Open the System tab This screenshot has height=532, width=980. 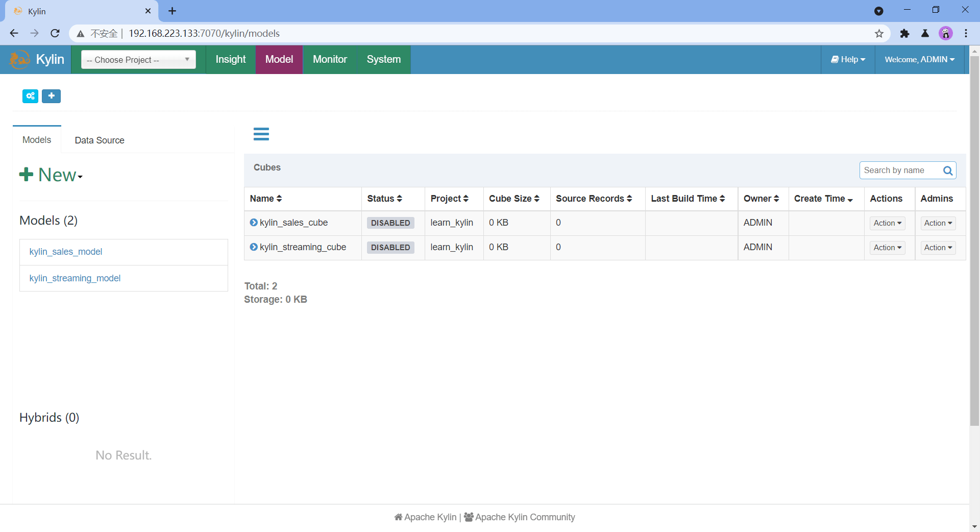[384, 60]
